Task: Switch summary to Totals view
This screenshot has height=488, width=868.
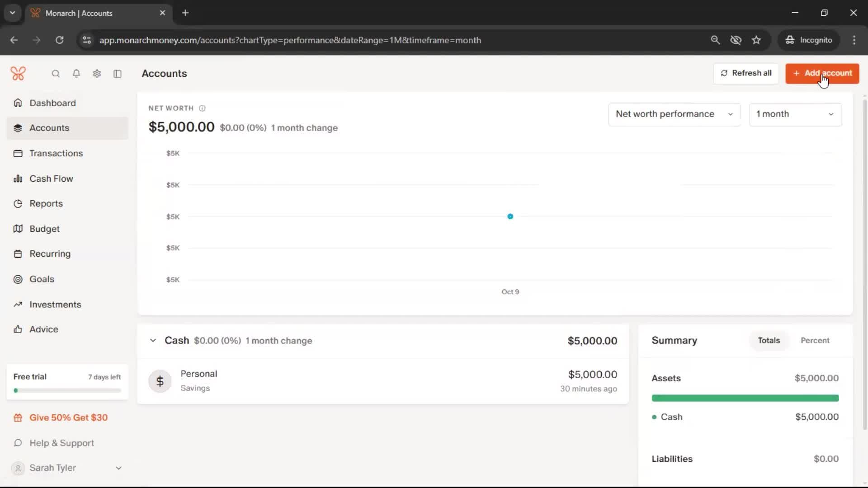Action: [x=769, y=340]
